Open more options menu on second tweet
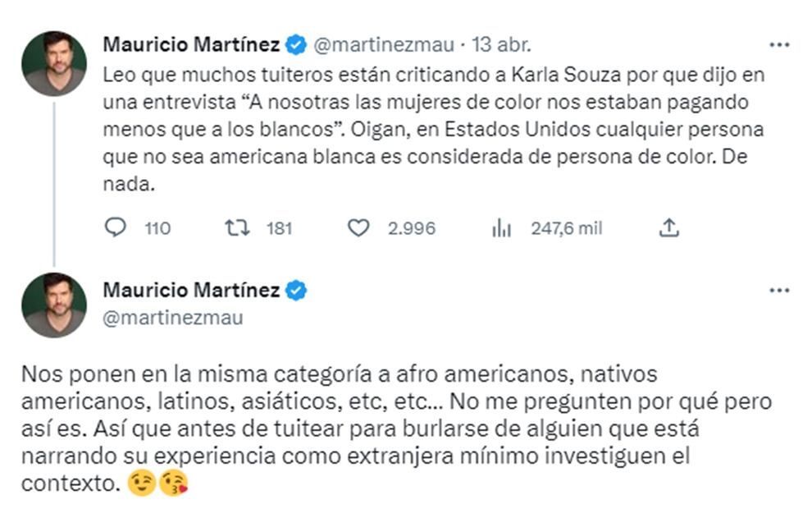812x509 pixels. (778, 290)
